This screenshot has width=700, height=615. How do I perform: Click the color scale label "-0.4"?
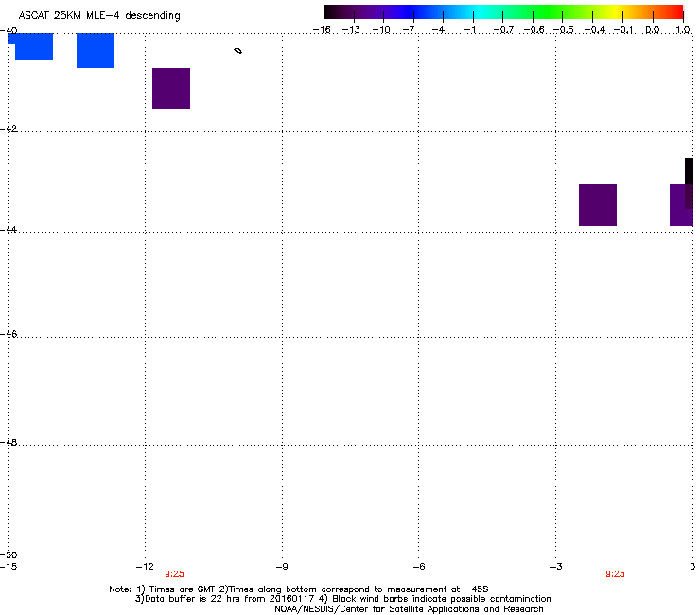coord(595,30)
